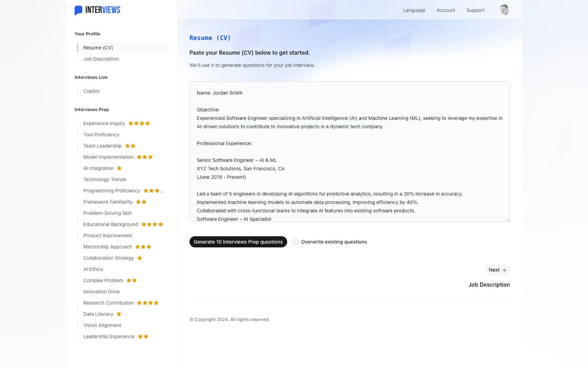Click Generate 10 Interviews Prep questions

point(238,242)
